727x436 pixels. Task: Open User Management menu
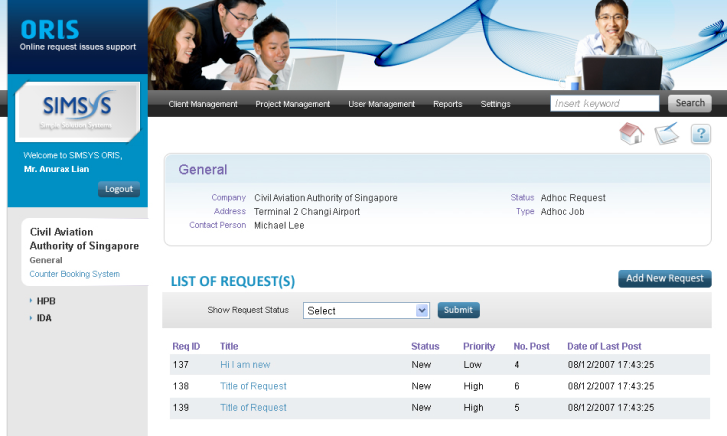coord(382,104)
